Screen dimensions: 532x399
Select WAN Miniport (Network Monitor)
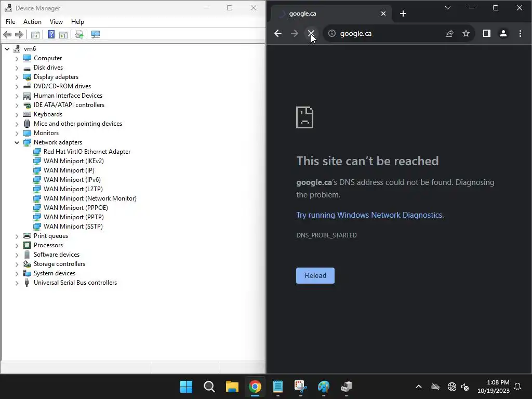90,198
